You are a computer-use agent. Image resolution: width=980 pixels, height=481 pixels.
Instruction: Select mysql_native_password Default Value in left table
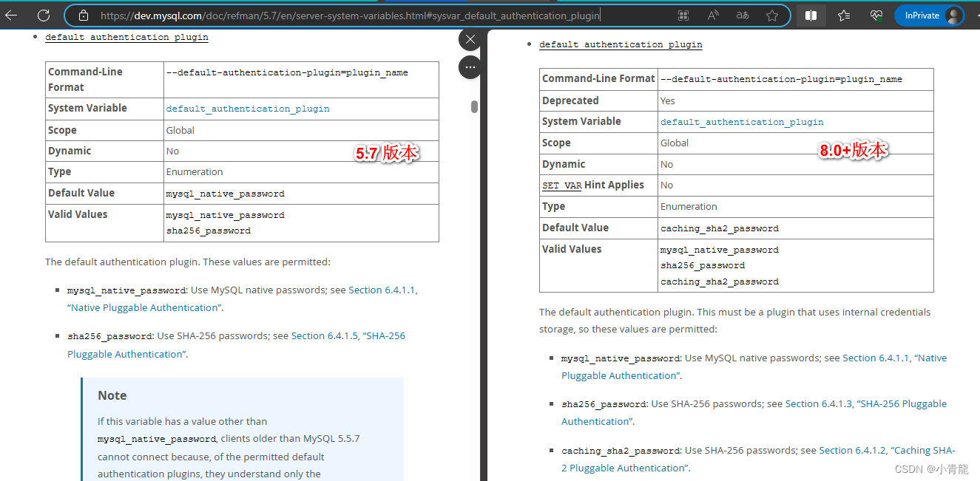[x=226, y=194]
